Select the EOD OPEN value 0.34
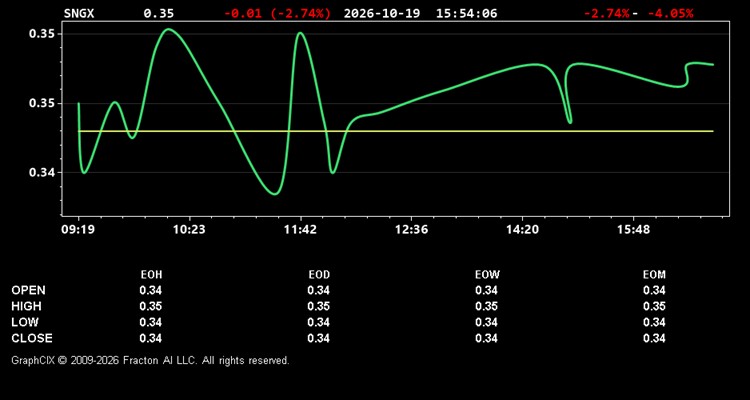Viewport: 750px width, 400px height. coord(319,290)
